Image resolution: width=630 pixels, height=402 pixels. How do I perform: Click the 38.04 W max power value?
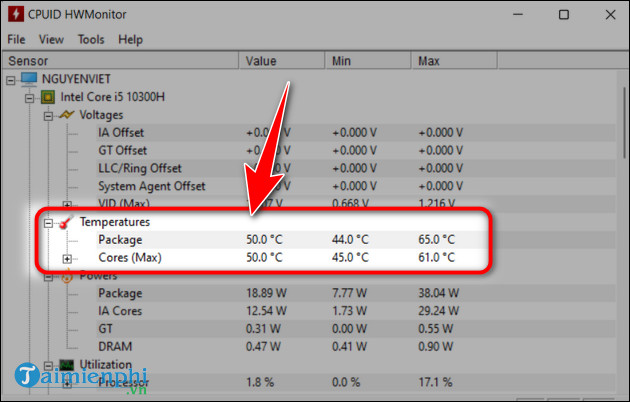[x=438, y=293]
